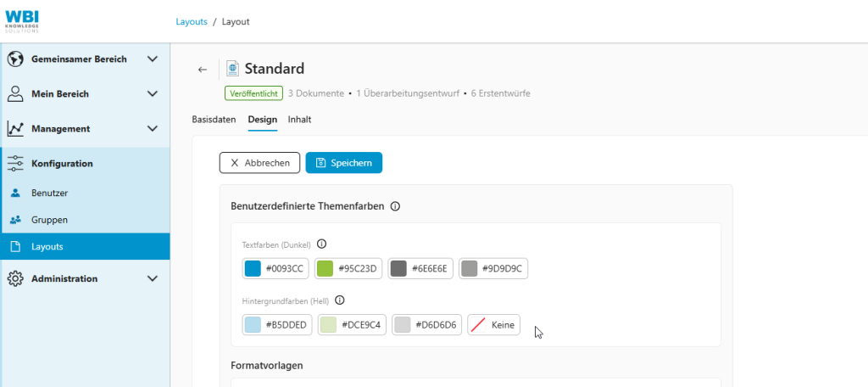Click the page icon beside Layouts
This screenshot has width=868, height=387.
(x=15, y=246)
